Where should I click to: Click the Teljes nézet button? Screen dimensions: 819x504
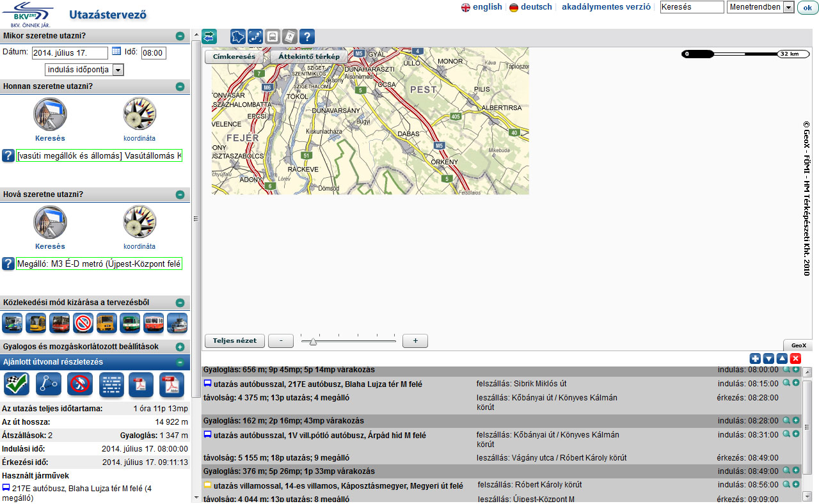[234, 341]
